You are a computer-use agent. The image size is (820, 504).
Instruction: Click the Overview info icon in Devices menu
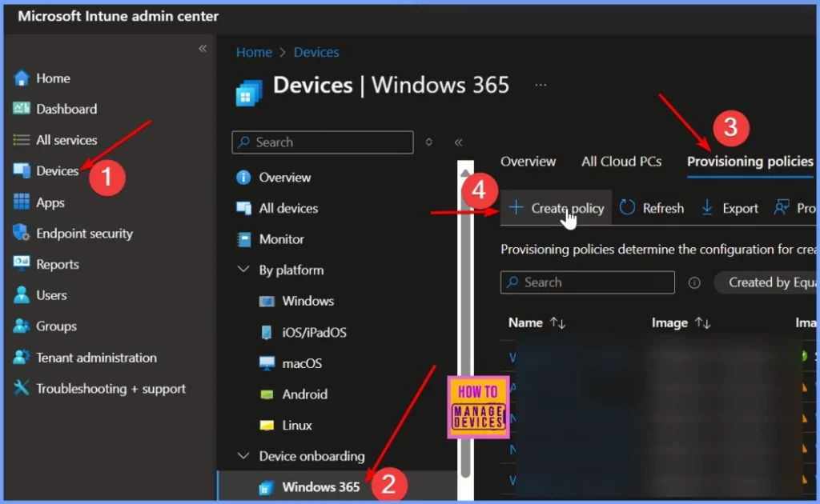243,178
